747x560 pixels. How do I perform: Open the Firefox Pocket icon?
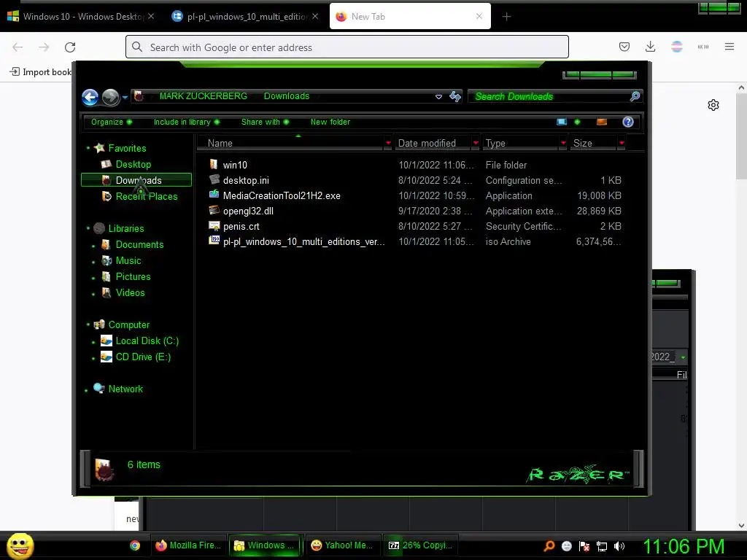[x=624, y=47]
